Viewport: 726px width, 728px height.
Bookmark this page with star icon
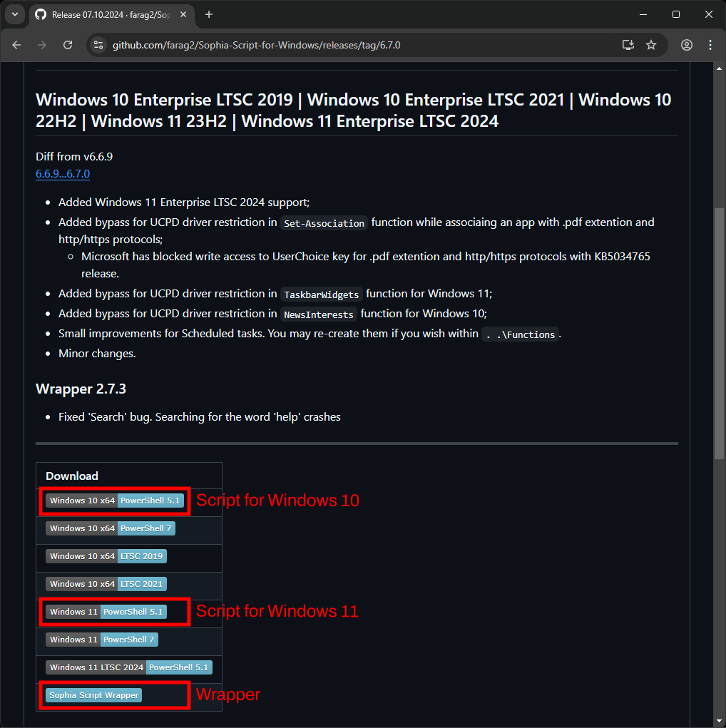[x=651, y=45]
